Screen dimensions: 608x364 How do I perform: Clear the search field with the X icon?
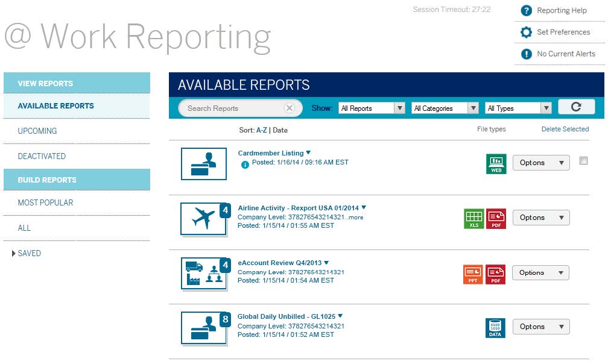[290, 107]
